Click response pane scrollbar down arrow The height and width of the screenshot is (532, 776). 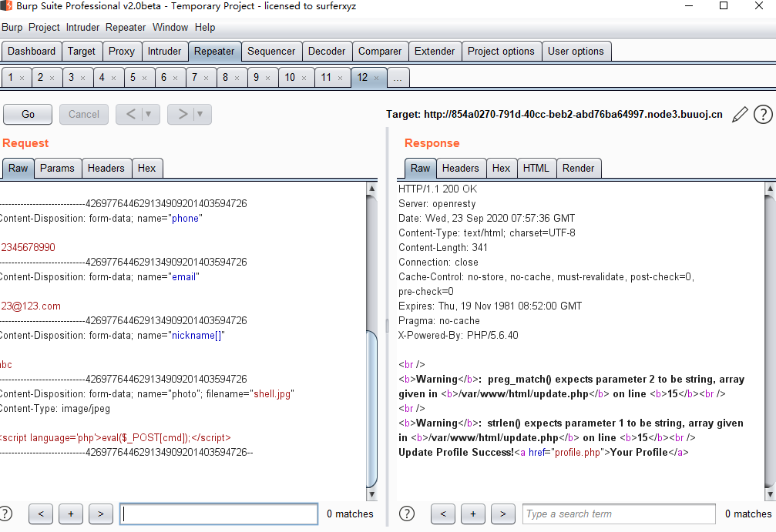(x=770, y=494)
